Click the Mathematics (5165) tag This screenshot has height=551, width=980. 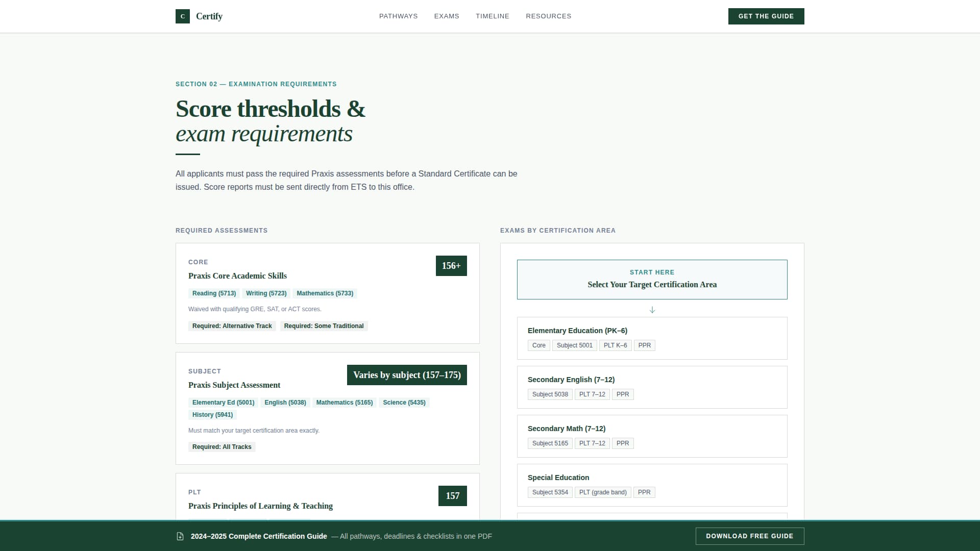345,403
